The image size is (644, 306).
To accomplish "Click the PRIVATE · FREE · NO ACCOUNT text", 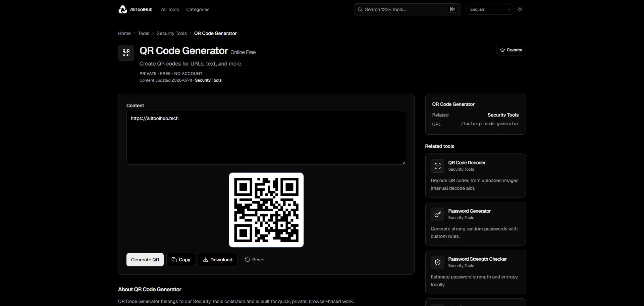I will coord(171,74).
